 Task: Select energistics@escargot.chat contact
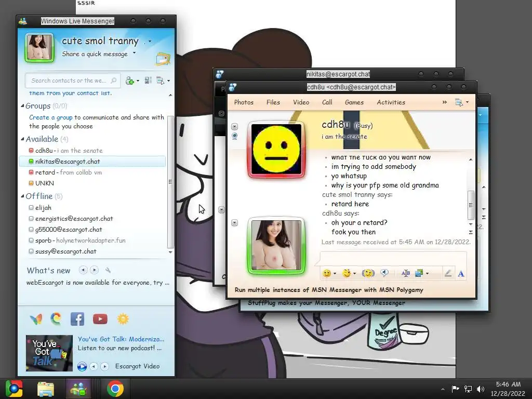pos(92,219)
